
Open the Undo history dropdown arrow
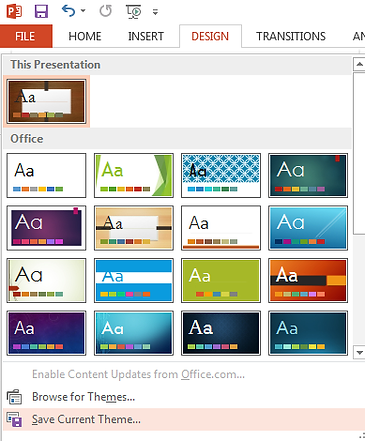pyautogui.click(x=83, y=11)
